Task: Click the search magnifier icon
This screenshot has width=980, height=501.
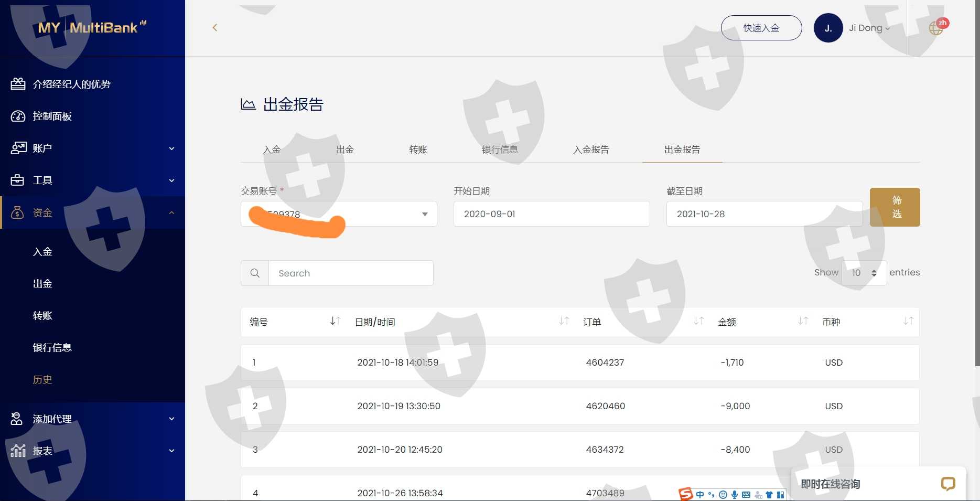Action: [x=255, y=273]
